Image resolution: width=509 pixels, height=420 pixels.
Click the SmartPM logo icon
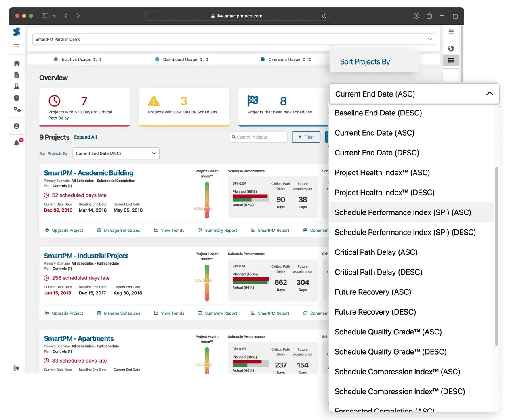tap(17, 32)
